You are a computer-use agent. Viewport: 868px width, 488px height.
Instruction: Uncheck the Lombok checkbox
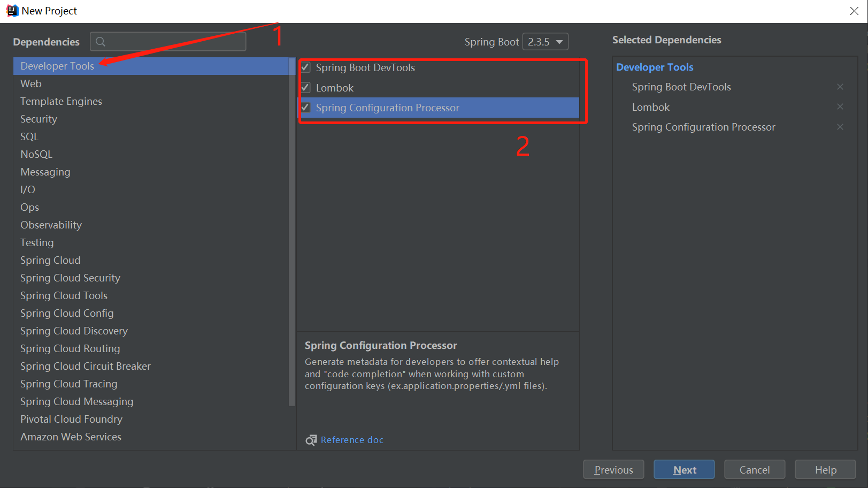point(305,88)
